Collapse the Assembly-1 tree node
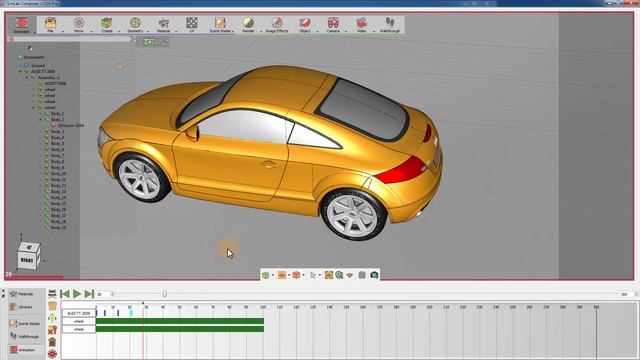640x360 pixels. (x=27, y=78)
